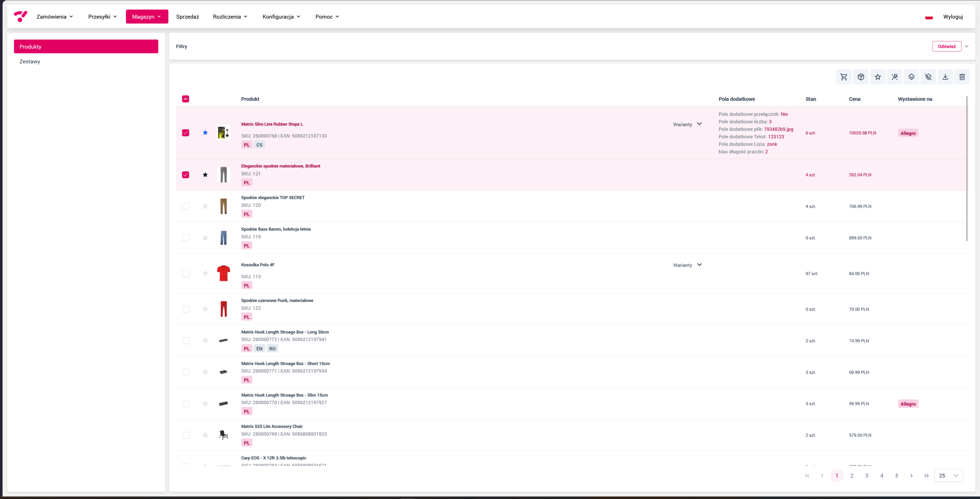980x499 pixels.
Task: Open product link Matrix Slim Line Rubber Stops L
Action: 272,124
